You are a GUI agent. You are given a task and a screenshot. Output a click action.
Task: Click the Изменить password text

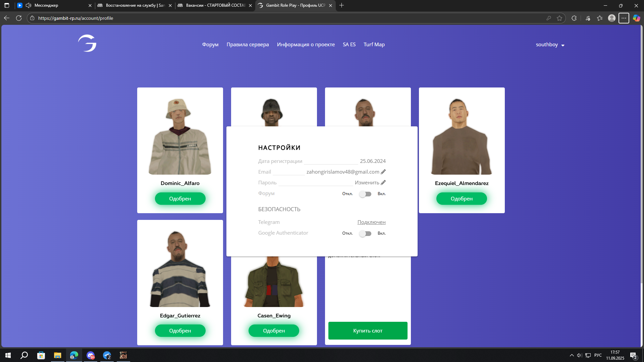tap(367, 182)
